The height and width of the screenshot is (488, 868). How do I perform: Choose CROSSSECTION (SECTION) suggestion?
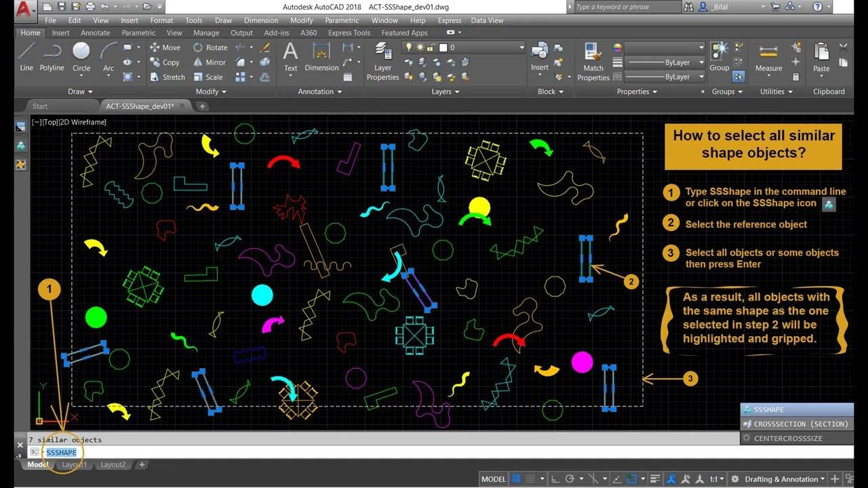[x=797, y=424]
